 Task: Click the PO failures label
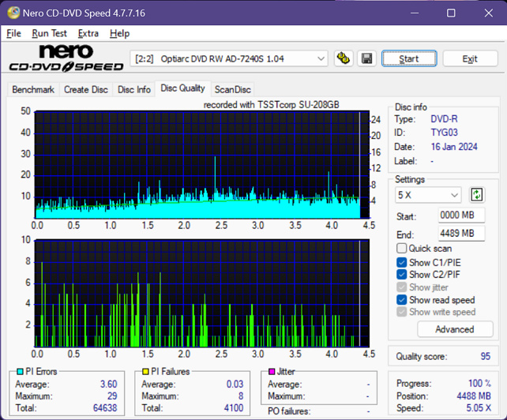pyautogui.click(x=289, y=411)
